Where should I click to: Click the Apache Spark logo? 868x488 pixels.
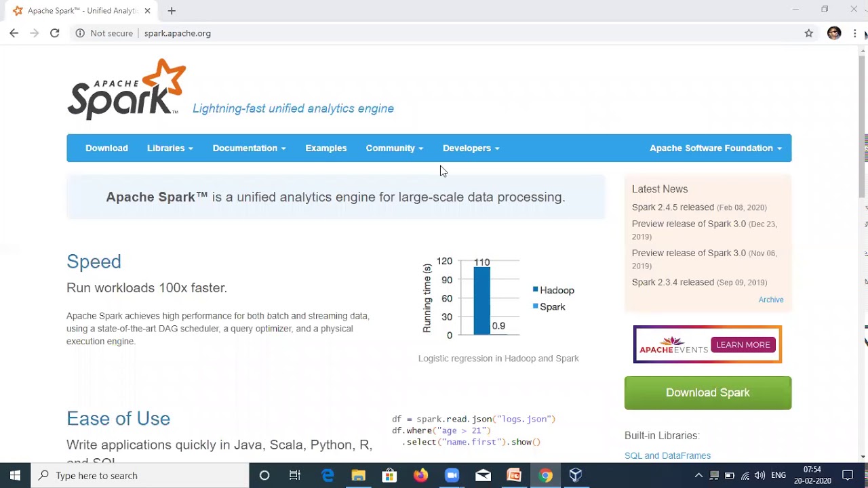127,89
